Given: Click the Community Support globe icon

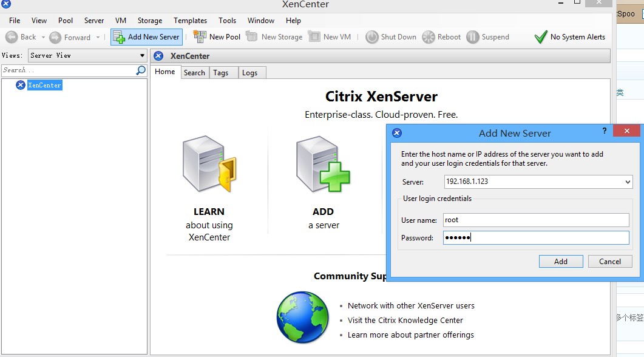Looking at the screenshot, I should [303, 317].
